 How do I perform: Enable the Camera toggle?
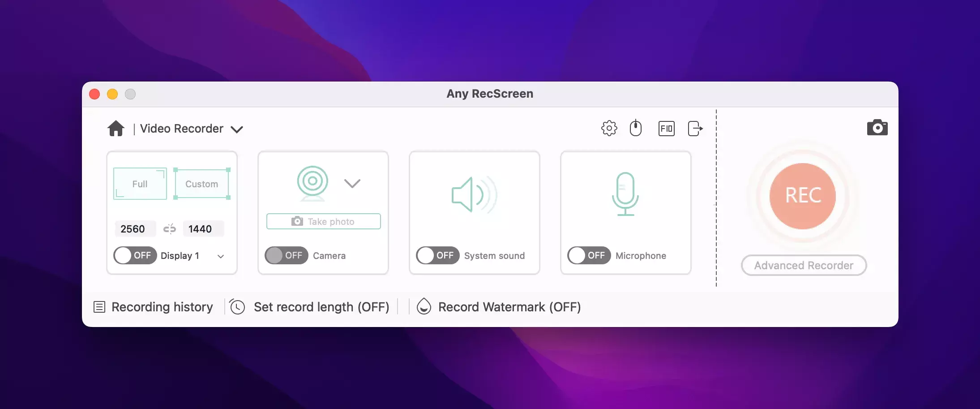286,255
